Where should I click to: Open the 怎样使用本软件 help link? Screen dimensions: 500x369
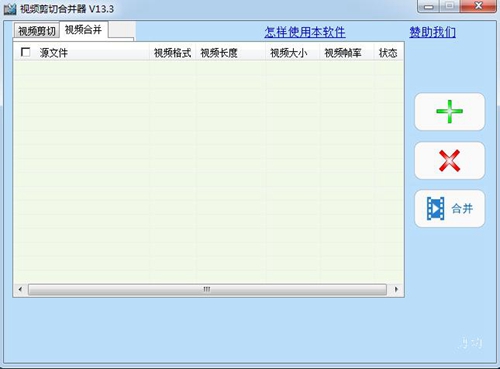coord(305,32)
